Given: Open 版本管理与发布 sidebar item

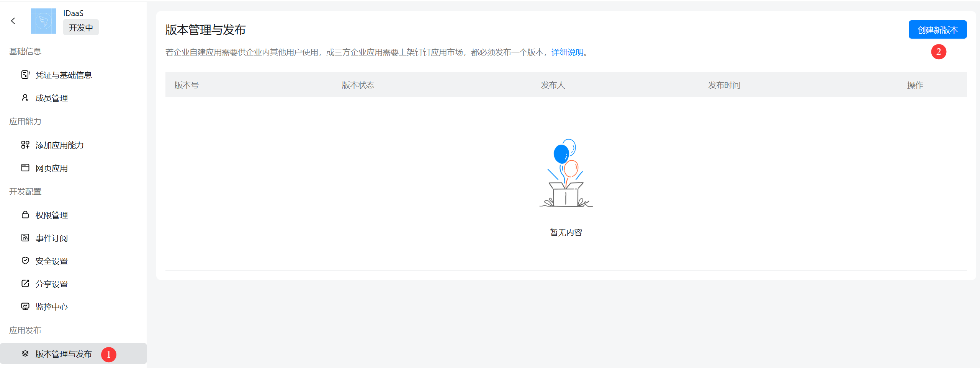Looking at the screenshot, I should coord(64,354).
